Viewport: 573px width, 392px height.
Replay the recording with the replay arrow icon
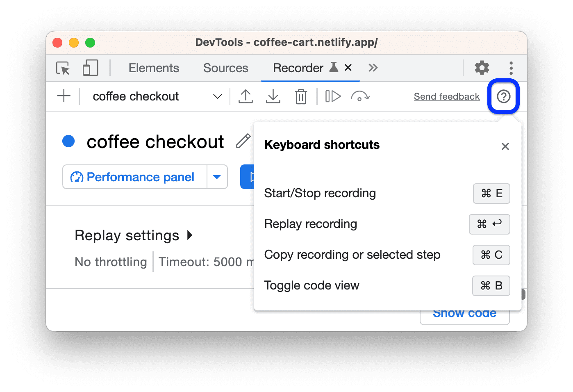pos(360,96)
